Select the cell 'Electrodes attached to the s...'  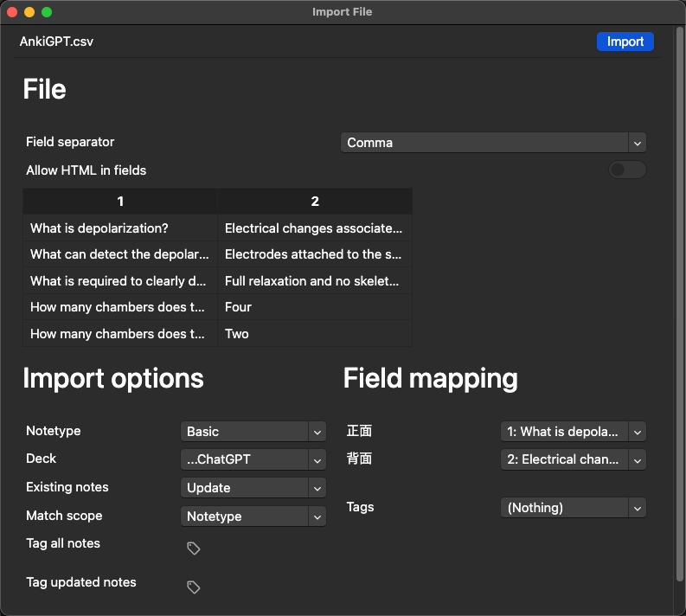315,254
